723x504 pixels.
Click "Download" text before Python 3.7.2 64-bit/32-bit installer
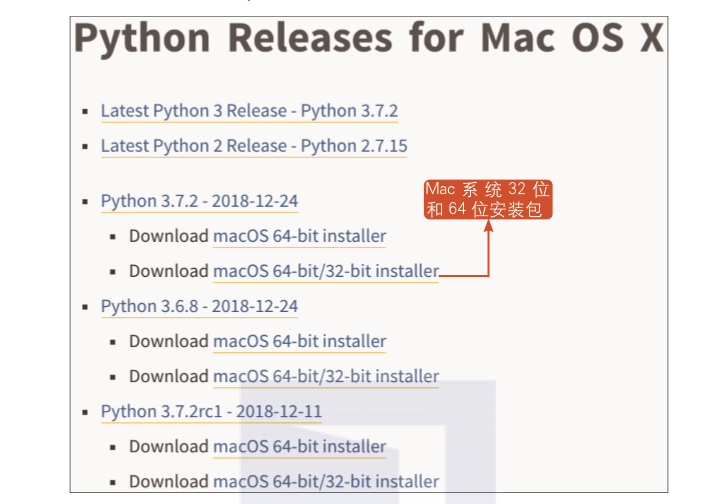coord(168,271)
